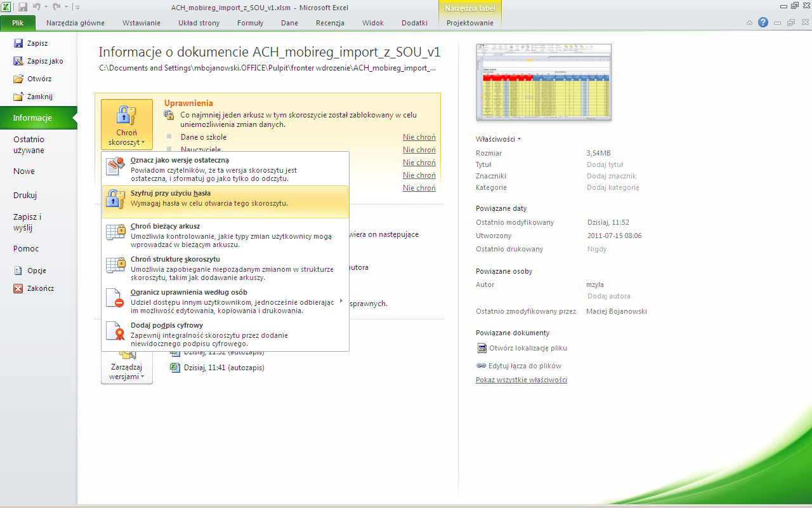812x508 pixels.
Task: Click Dodaj kategorię field
Action: coord(613,187)
